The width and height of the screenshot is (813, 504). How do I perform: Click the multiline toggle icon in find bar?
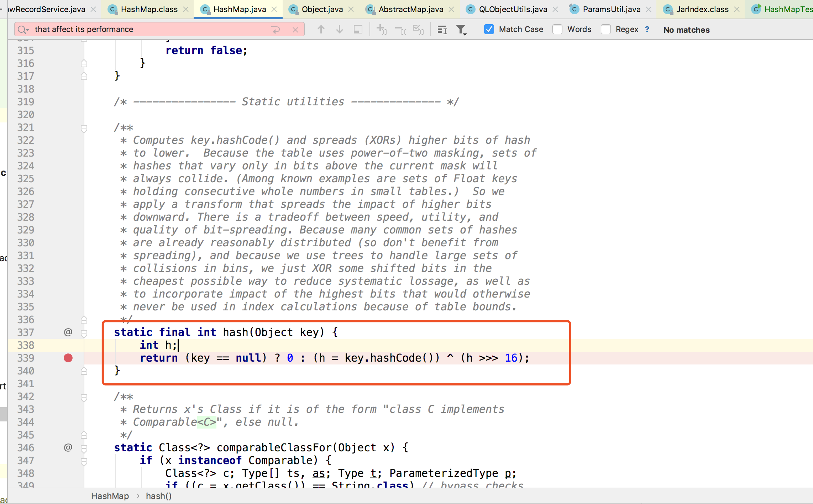(x=442, y=30)
